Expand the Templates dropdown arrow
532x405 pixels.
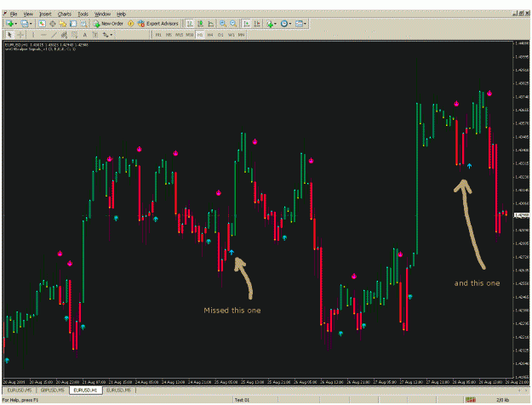pos(305,24)
